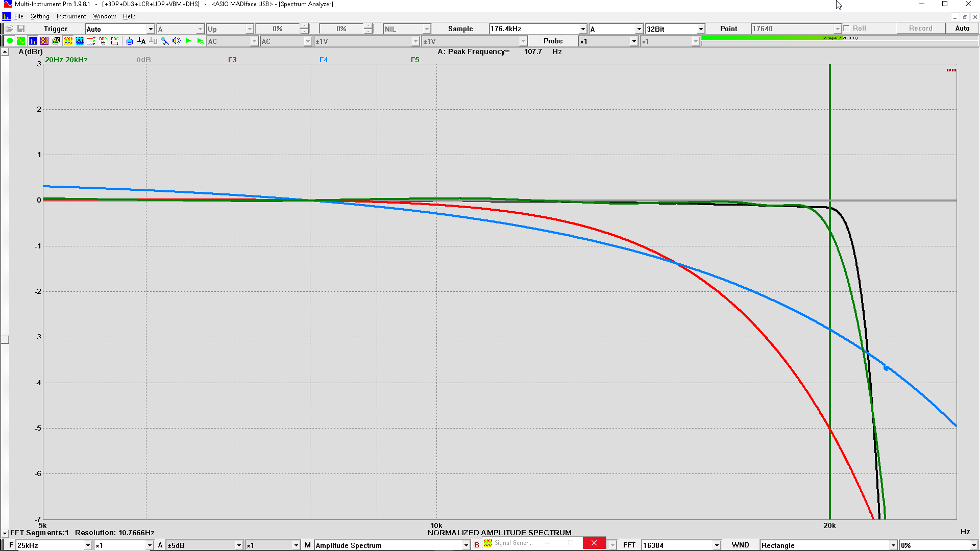Open the Instrument menu

point(71,16)
